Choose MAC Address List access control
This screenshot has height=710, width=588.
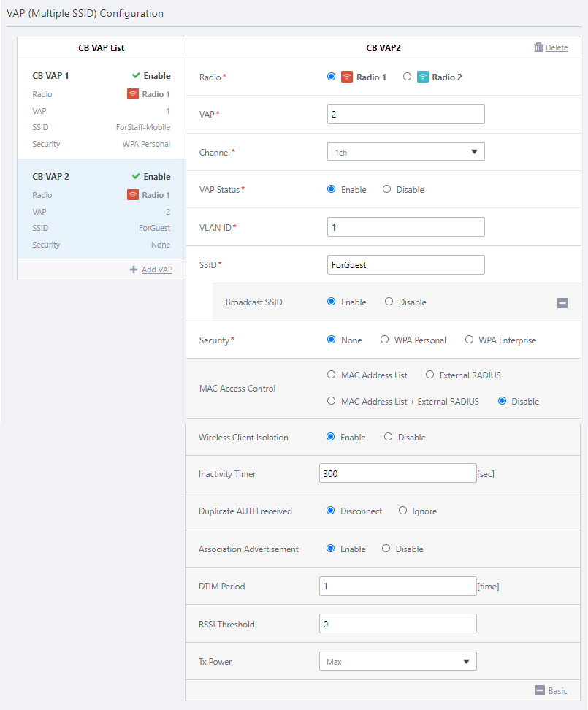click(332, 375)
